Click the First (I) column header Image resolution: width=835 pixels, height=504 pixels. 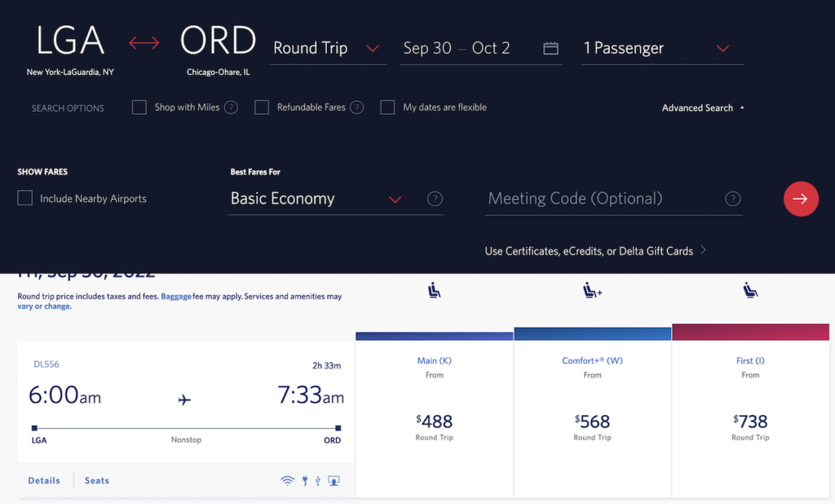pos(750,360)
